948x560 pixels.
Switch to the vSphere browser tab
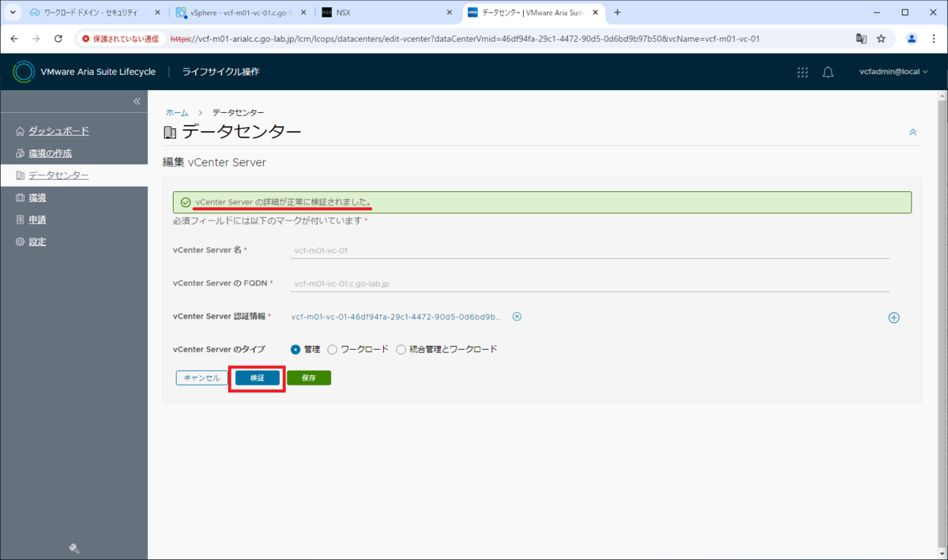[x=239, y=13]
